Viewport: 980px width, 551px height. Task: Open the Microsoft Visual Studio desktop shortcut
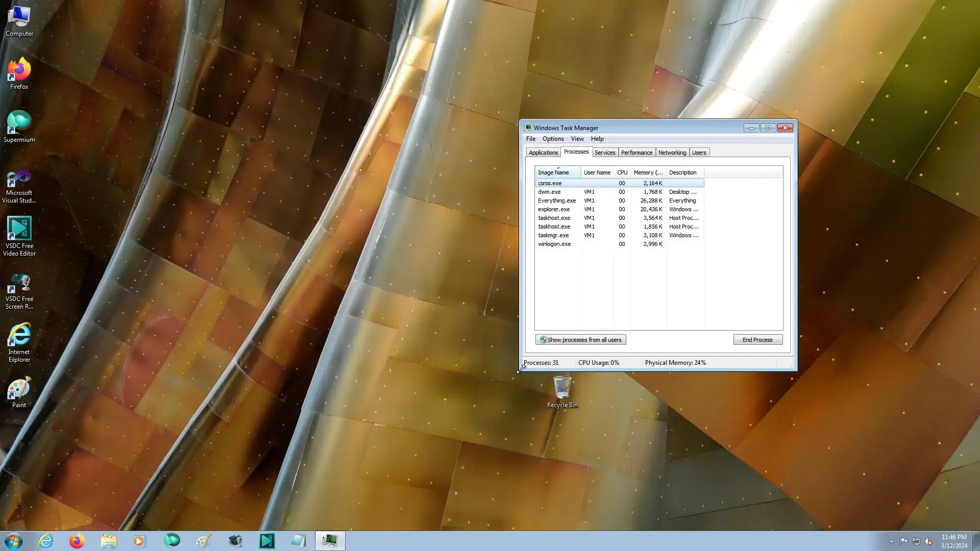tap(19, 186)
